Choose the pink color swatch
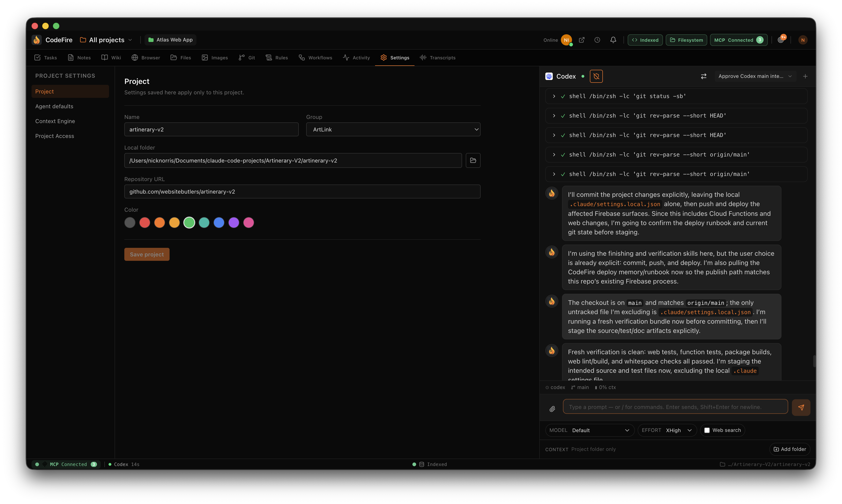This screenshot has height=504, width=842. click(249, 223)
